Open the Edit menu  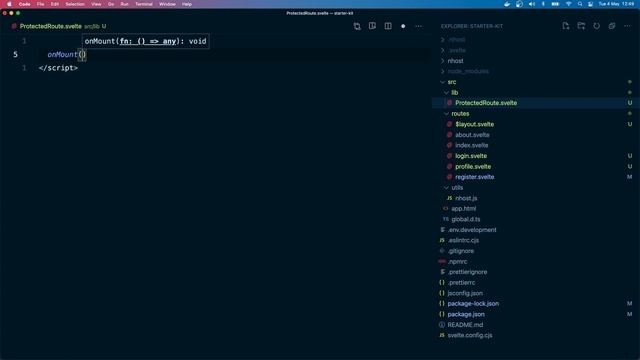click(55, 4)
